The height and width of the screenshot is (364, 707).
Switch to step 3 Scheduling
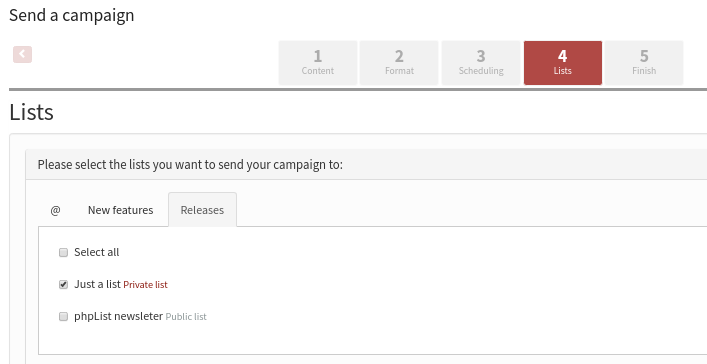coord(481,63)
